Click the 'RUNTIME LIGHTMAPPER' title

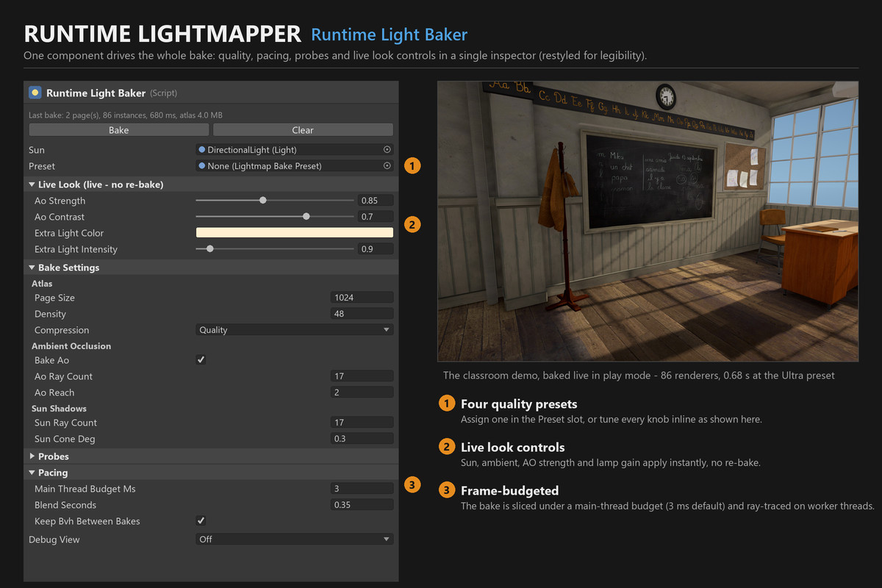point(162,34)
